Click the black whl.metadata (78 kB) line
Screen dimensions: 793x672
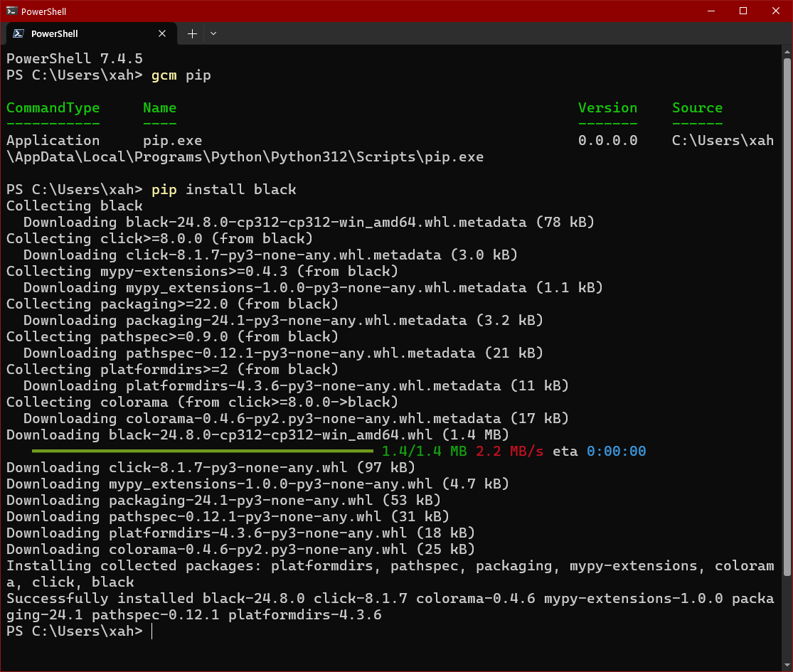click(x=309, y=223)
